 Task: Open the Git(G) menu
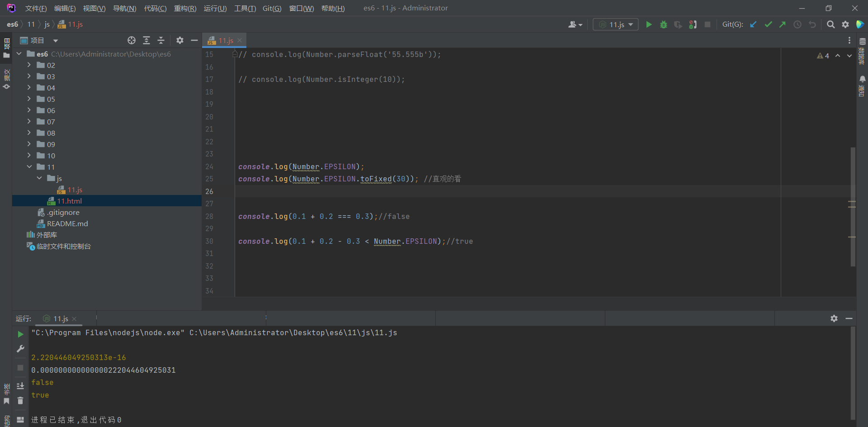[272, 9]
